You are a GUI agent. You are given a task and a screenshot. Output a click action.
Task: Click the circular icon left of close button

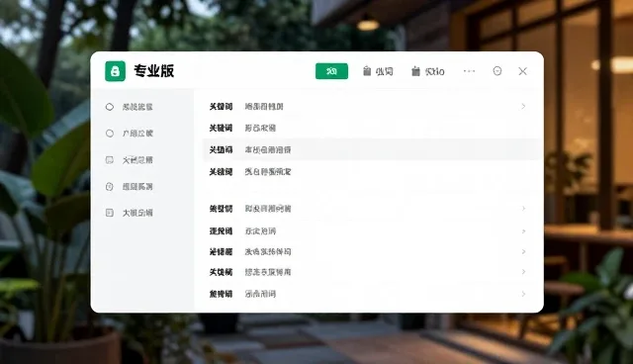(x=497, y=71)
